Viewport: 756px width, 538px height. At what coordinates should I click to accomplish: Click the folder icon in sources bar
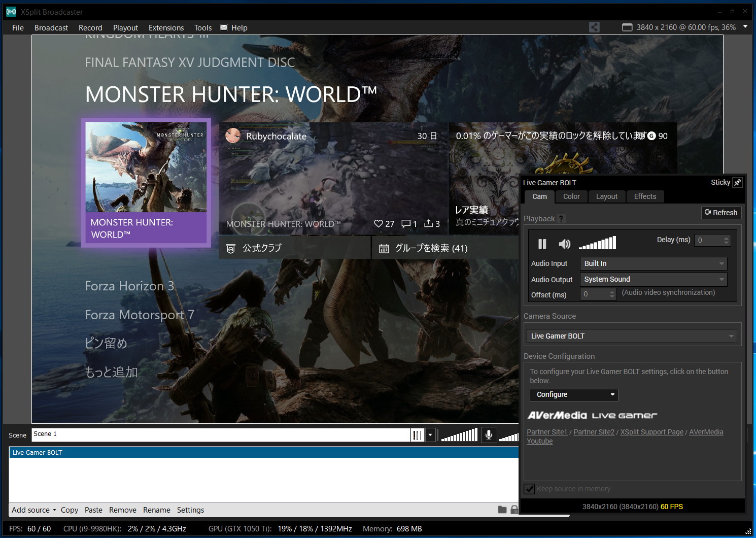(x=502, y=510)
